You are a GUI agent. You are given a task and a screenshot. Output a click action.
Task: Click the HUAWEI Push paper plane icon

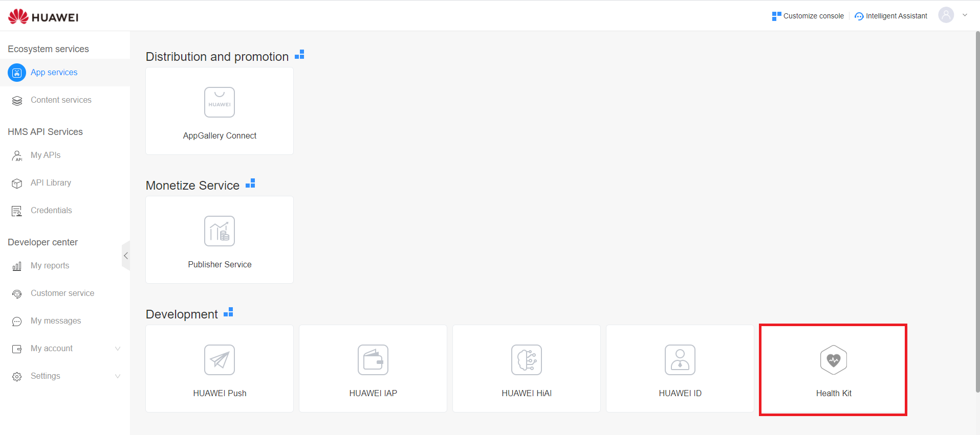pyautogui.click(x=220, y=360)
